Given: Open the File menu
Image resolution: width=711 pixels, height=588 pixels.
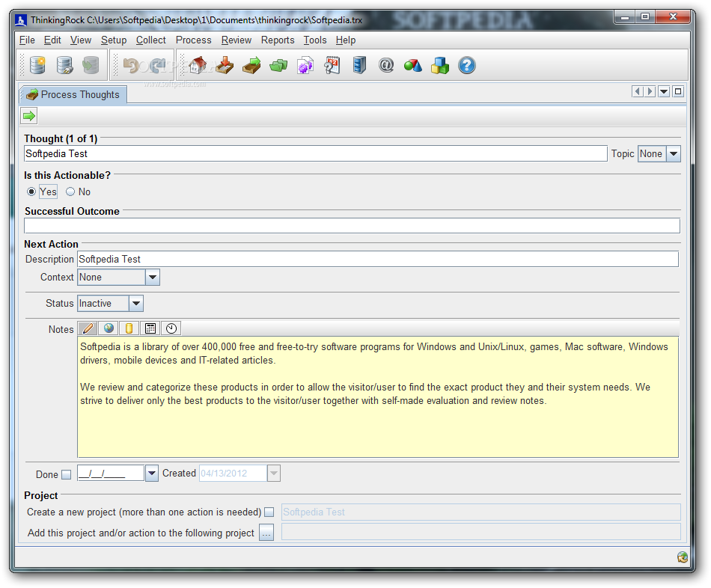Looking at the screenshot, I should pyautogui.click(x=27, y=40).
